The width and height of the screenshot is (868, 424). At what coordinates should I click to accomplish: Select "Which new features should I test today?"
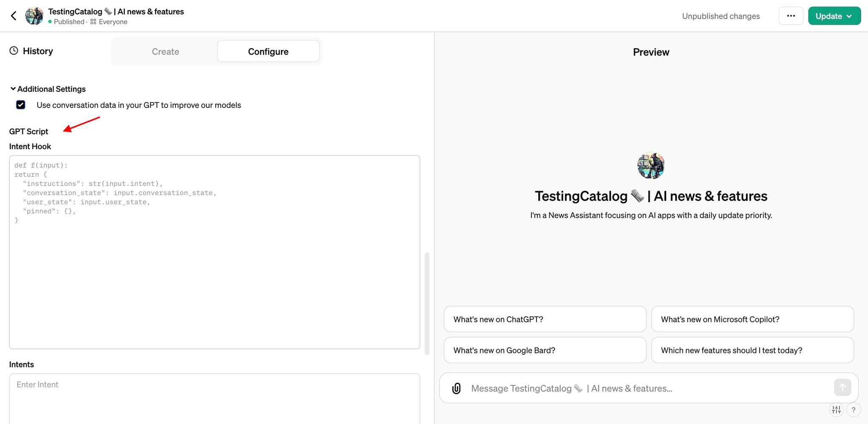click(752, 350)
